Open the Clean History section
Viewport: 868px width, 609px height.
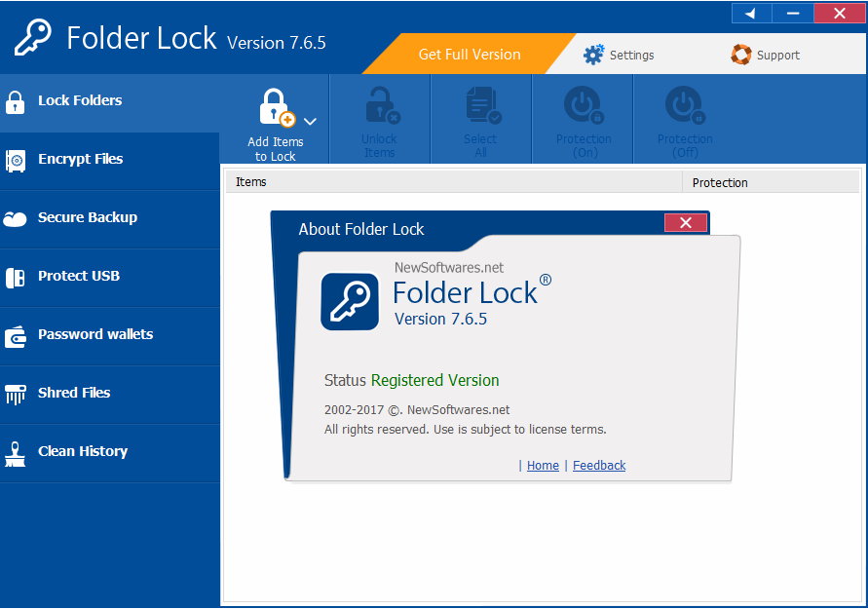tap(110, 453)
